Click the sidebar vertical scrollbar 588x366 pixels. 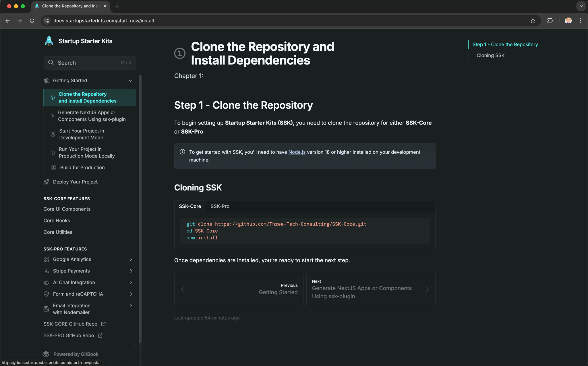[x=140, y=209]
